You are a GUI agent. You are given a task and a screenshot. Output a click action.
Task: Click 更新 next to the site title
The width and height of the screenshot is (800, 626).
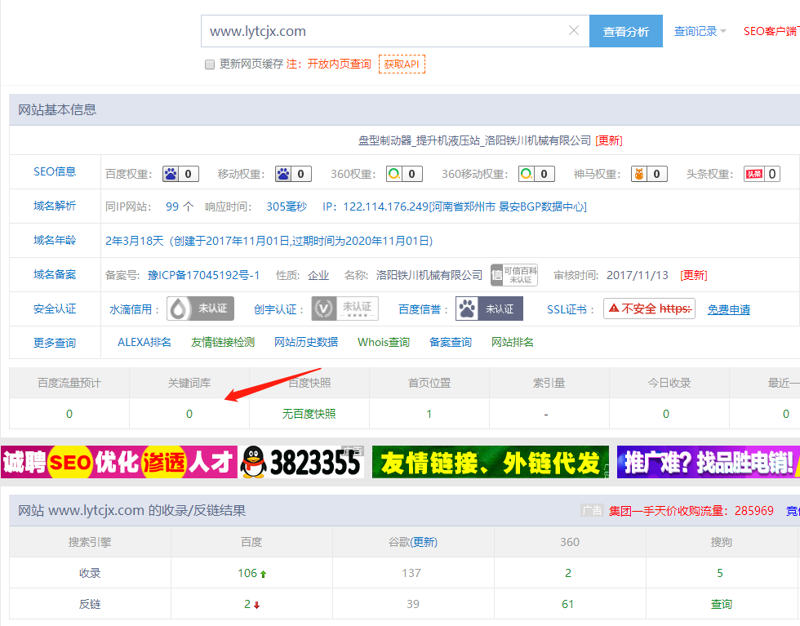[x=609, y=140]
